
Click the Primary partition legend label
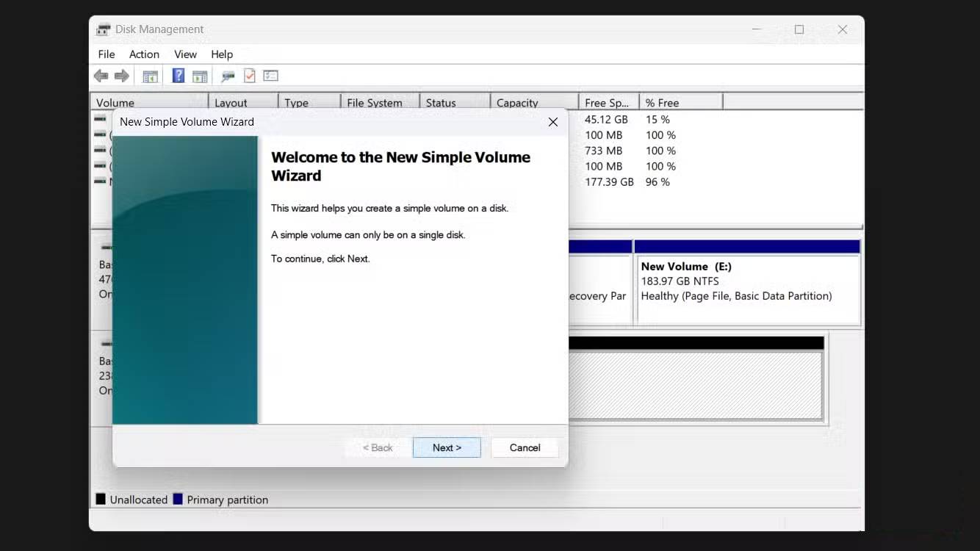tap(228, 499)
